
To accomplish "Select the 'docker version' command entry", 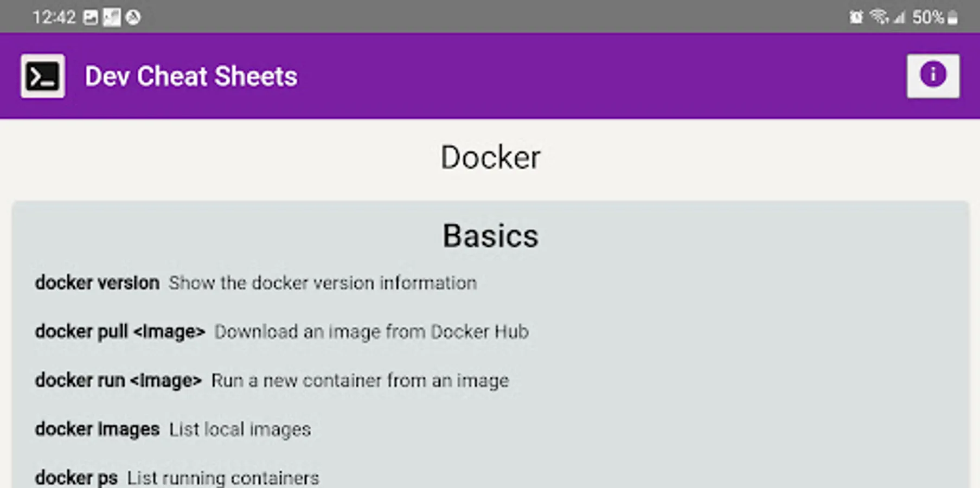I will coord(97,282).
